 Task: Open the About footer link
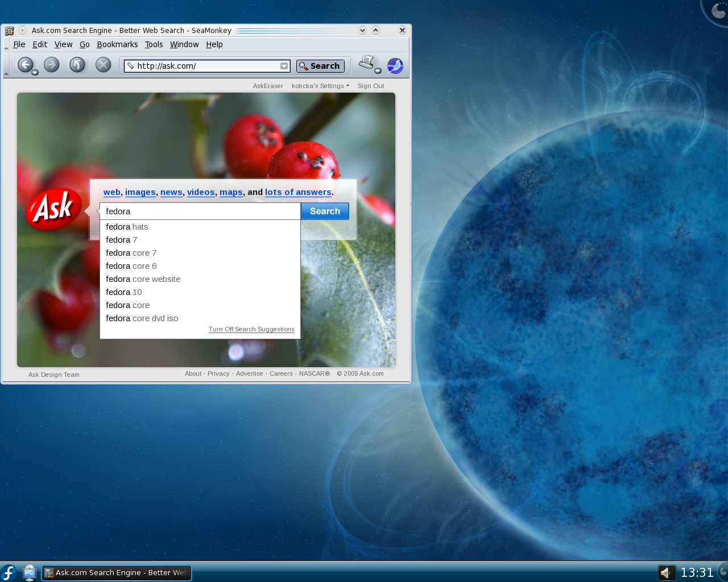coord(193,373)
